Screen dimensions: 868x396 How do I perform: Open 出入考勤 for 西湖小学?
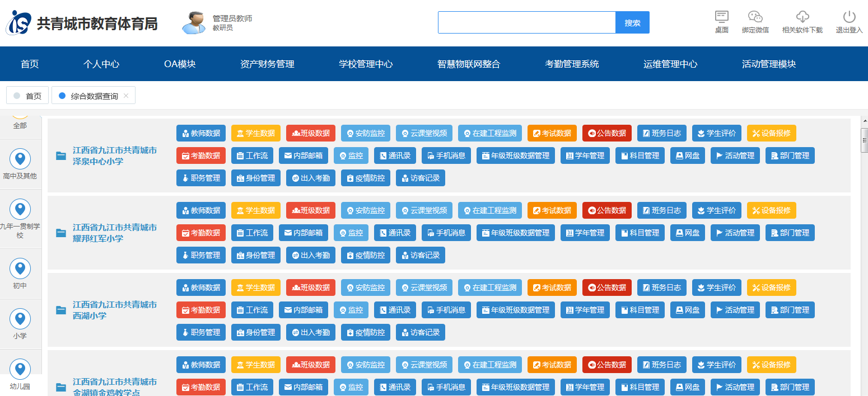coord(311,332)
